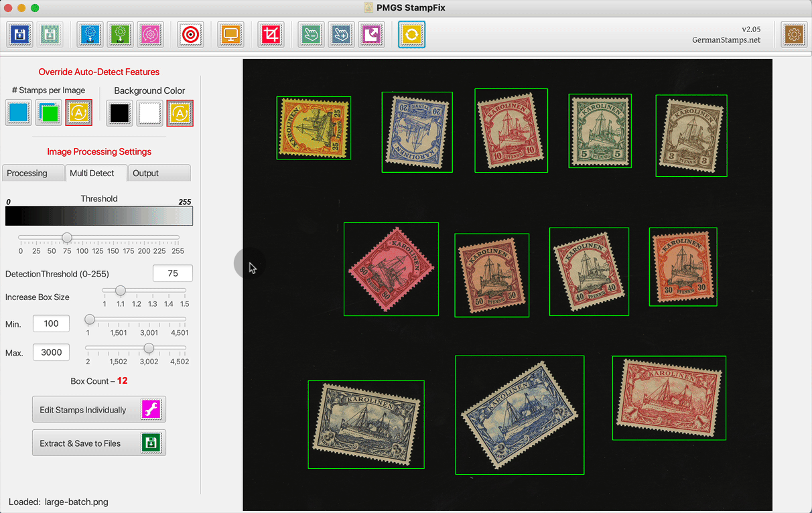
Task: Click the yellow 25 Pfennig Karolinen stamp
Action: click(314, 128)
